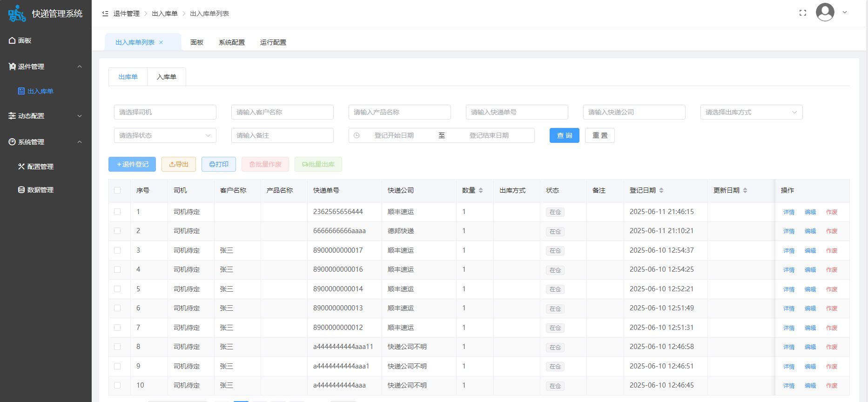Viewport: 868px width, 402px height.
Task: Open the 登记开始日期 date picker
Action: point(394,135)
